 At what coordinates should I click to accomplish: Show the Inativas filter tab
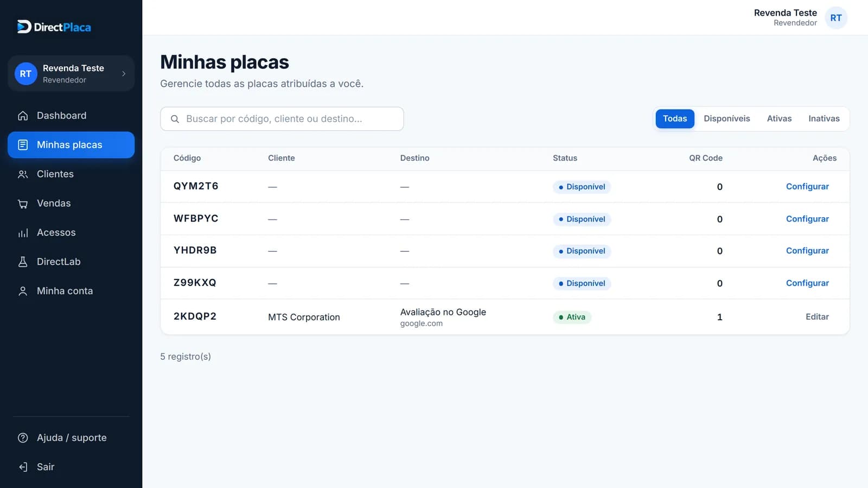(824, 118)
